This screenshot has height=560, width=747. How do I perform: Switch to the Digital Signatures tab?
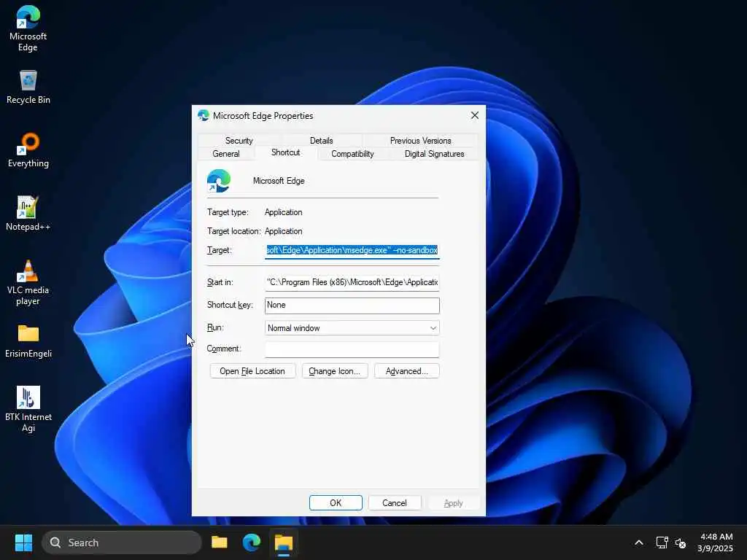click(434, 154)
